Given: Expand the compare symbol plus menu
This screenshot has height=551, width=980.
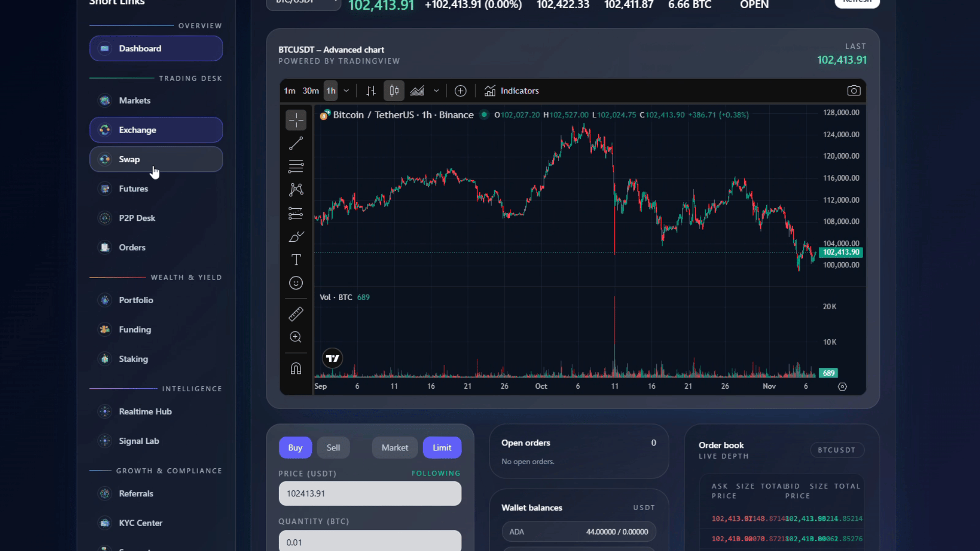Looking at the screenshot, I should click(x=460, y=90).
